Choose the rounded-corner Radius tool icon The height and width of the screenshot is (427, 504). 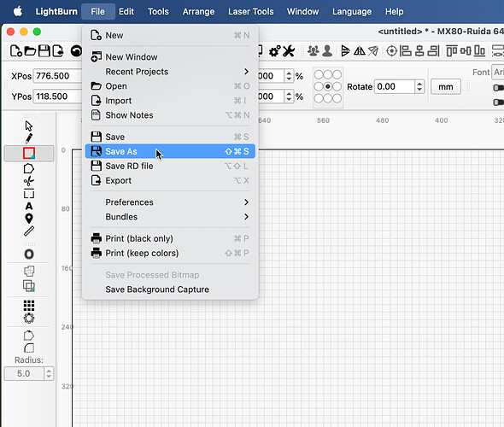tap(29, 348)
